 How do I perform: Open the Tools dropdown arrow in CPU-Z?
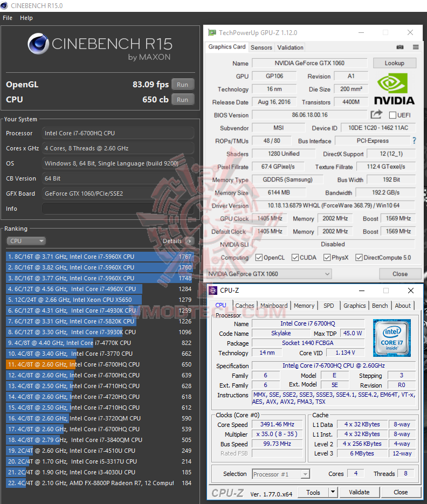pyautogui.click(x=333, y=492)
